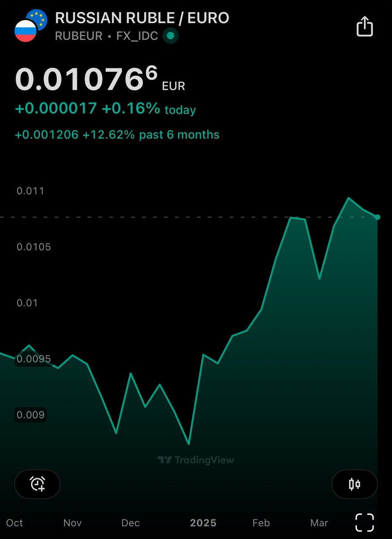This screenshot has height=539, width=392.
Task: Switch chart type with candlestick icon
Action: coord(354,484)
